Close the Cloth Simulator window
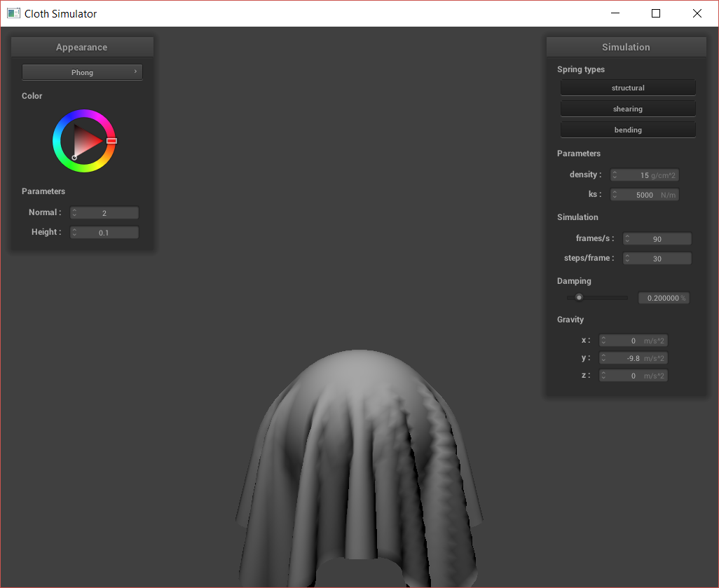This screenshot has height=588, width=719. [697, 13]
